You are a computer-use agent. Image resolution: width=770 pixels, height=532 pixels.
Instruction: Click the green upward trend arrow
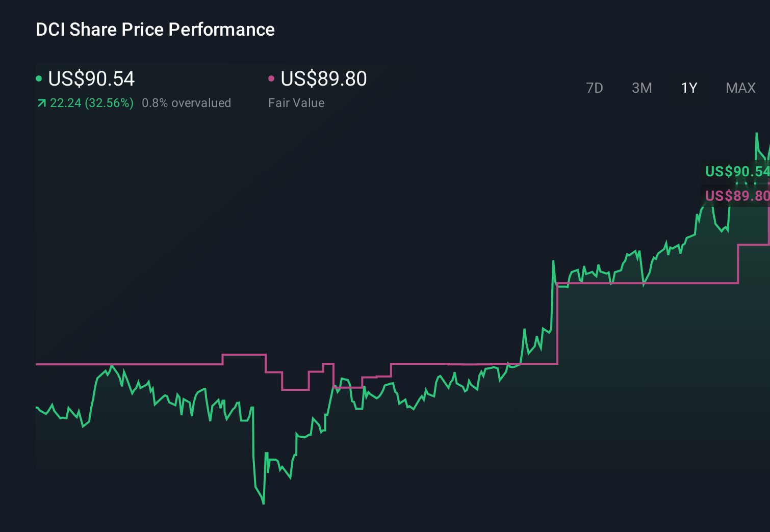pyautogui.click(x=41, y=103)
